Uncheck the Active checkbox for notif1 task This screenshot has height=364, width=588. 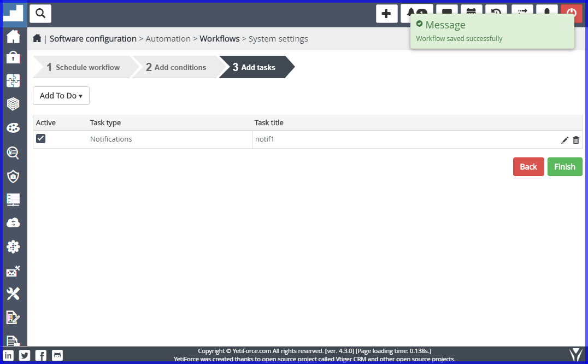(x=40, y=138)
